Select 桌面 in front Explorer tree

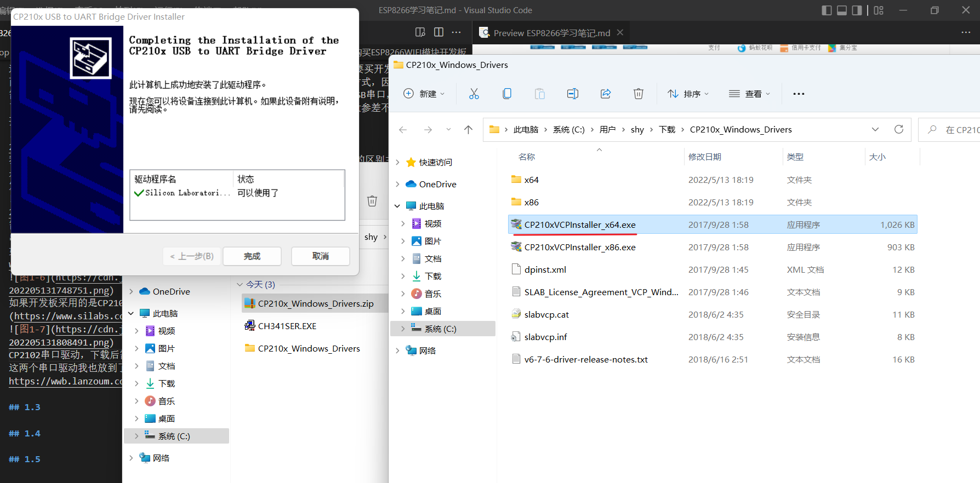(433, 311)
